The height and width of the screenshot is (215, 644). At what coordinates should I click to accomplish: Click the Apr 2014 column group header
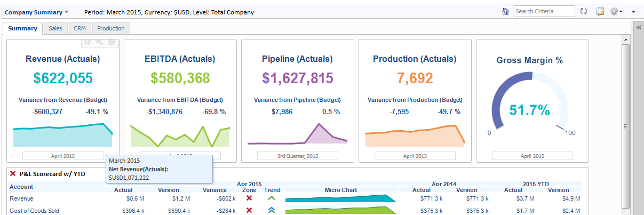click(x=444, y=184)
